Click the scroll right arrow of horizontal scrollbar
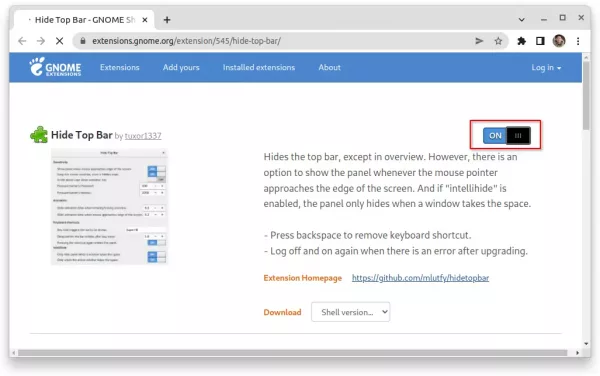Viewport: 600px width, 376px height. [577, 353]
